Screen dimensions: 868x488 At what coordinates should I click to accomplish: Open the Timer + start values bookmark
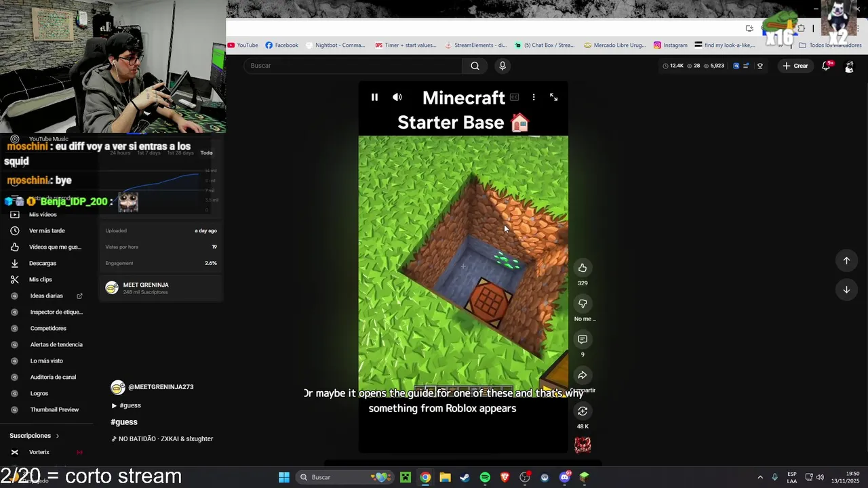point(406,45)
